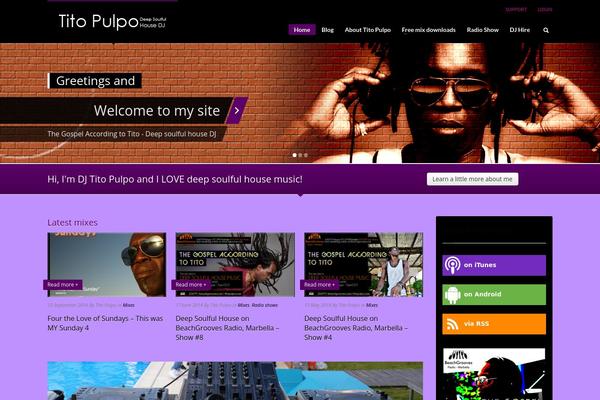Screen dimensions: 600x400
Task: Select the second slideshow dot indicator
Action: pyautogui.click(x=300, y=155)
